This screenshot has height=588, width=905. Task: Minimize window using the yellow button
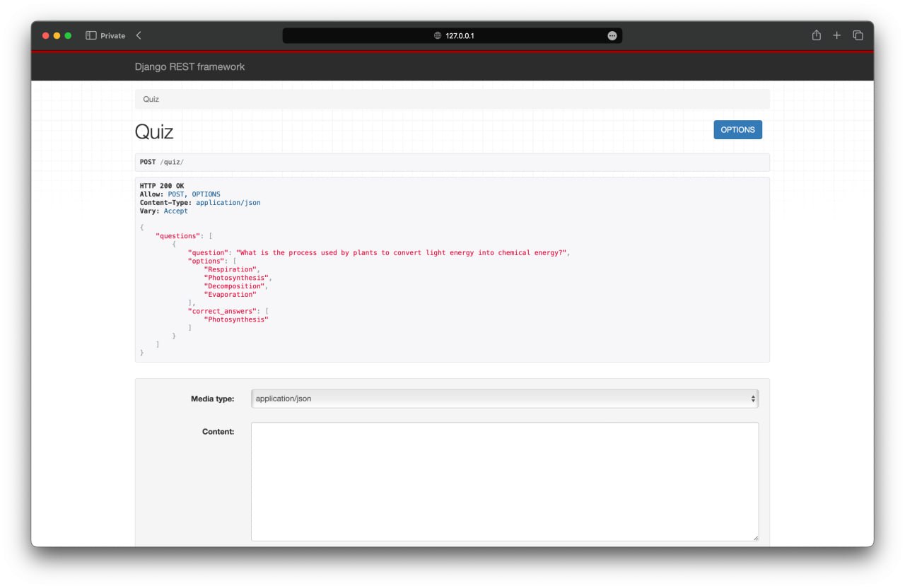tap(57, 35)
